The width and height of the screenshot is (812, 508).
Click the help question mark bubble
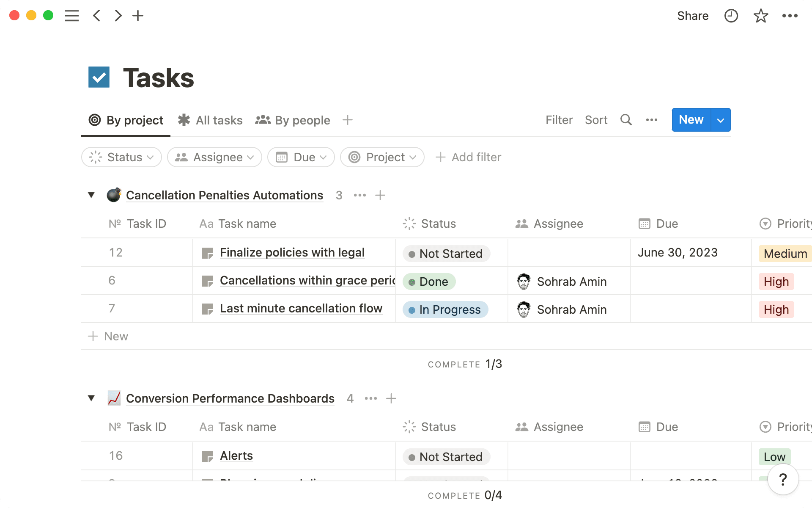pyautogui.click(x=782, y=479)
